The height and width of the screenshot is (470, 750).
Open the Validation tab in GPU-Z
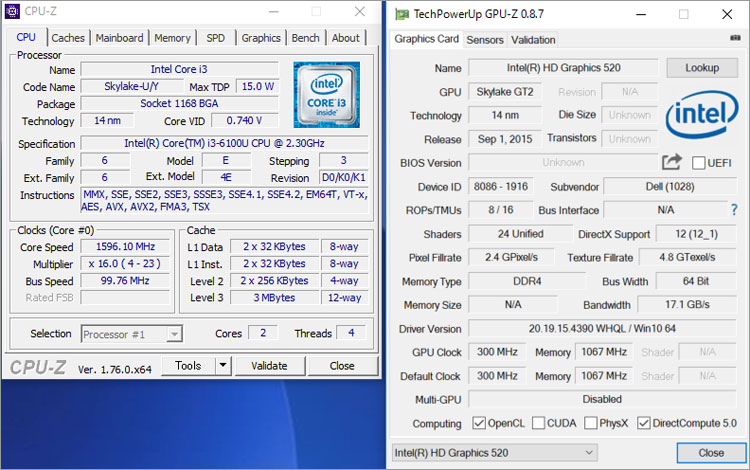[x=533, y=40]
